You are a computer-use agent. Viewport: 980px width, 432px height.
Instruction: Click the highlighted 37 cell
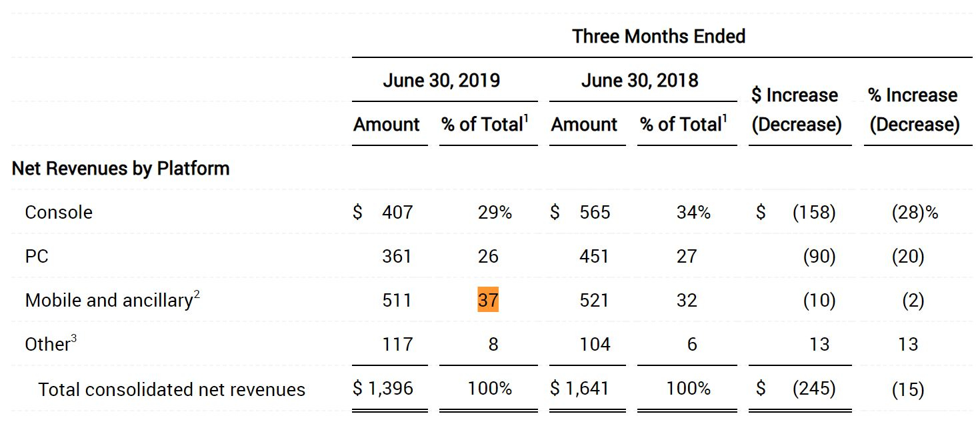tap(488, 300)
